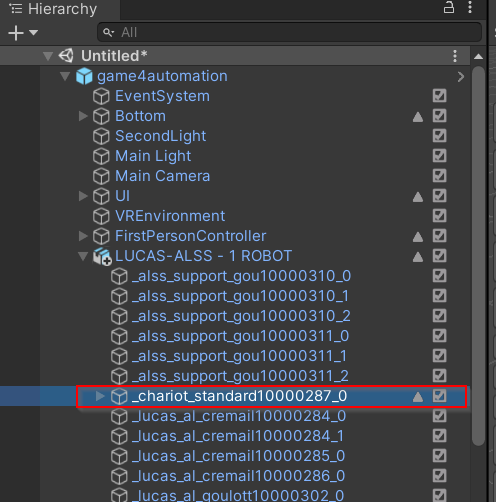The width and height of the screenshot is (496, 502).
Task: Click the Hierarchy panel lock icon
Action: (x=449, y=7)
